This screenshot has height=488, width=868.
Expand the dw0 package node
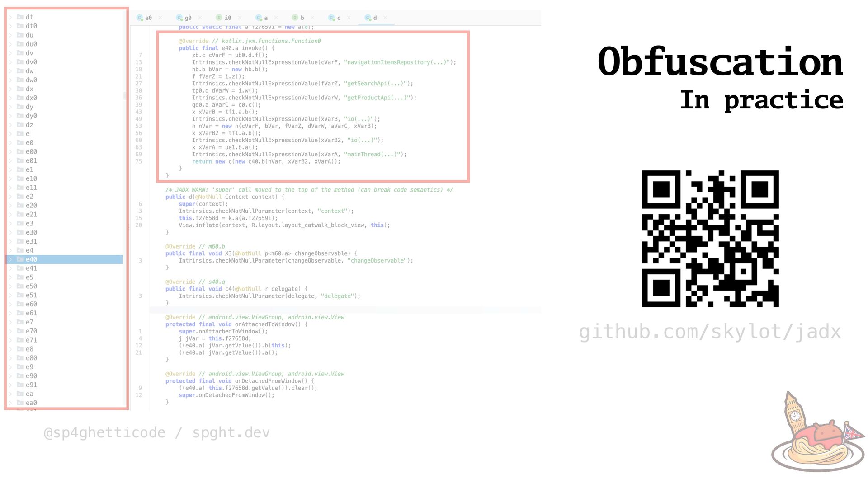pyautogui.click(x=10, y=80)
